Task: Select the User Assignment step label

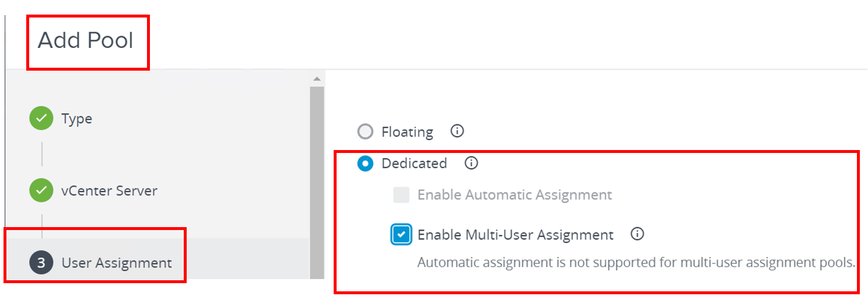Action: coord(117,263)
